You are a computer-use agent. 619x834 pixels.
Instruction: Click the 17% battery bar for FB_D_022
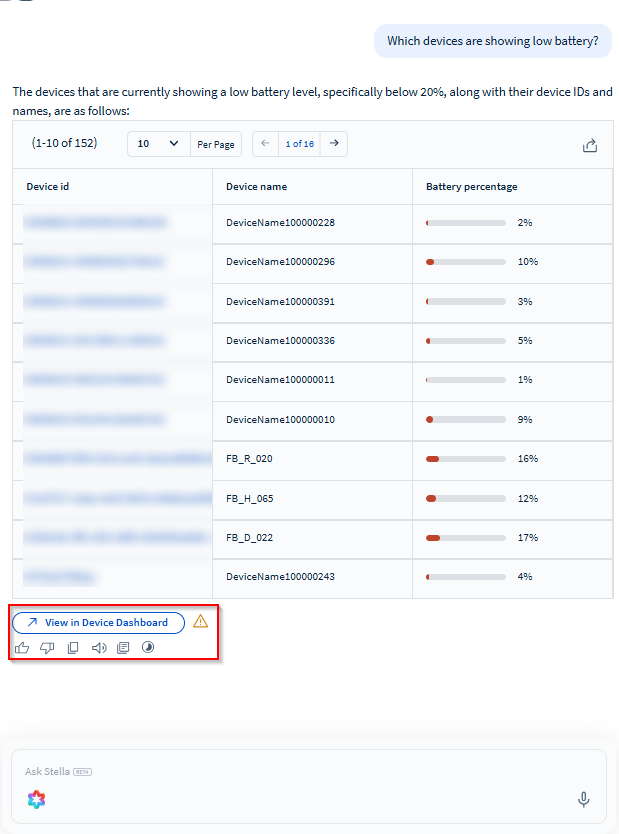(465, 538)
